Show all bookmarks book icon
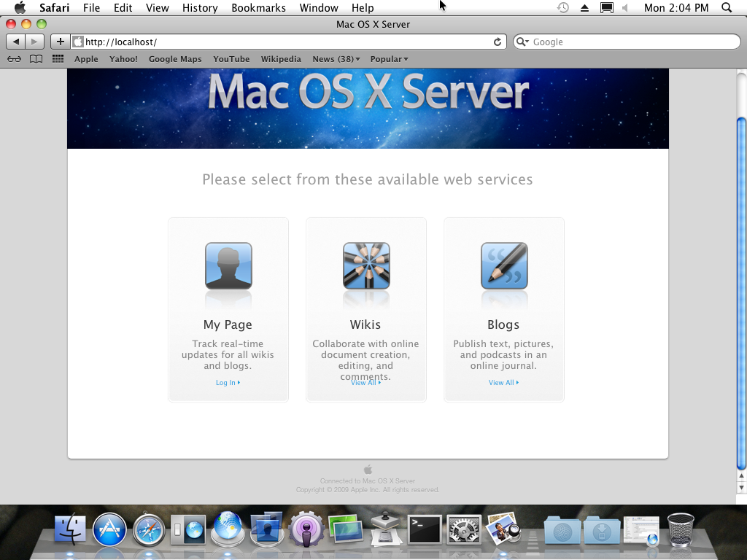Screen dimensions: 747x560 coord(36,59)
